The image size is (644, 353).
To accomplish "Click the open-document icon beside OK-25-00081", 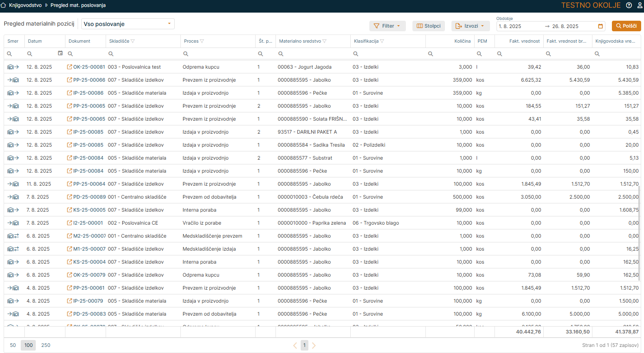I will click(69, 67).
